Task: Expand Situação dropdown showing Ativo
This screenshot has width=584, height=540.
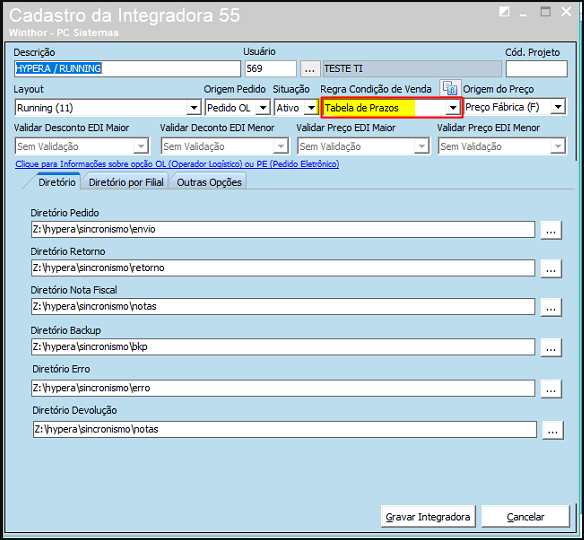Action: point(311,108)
